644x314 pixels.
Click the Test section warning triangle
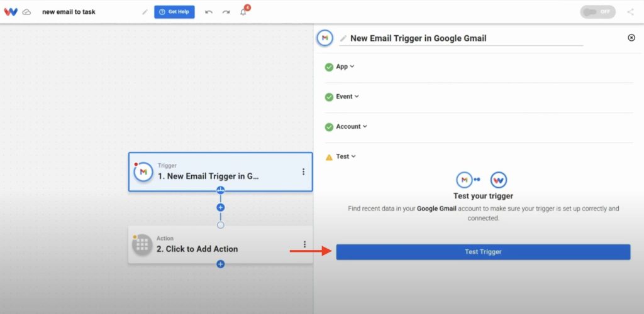point(329,157)
